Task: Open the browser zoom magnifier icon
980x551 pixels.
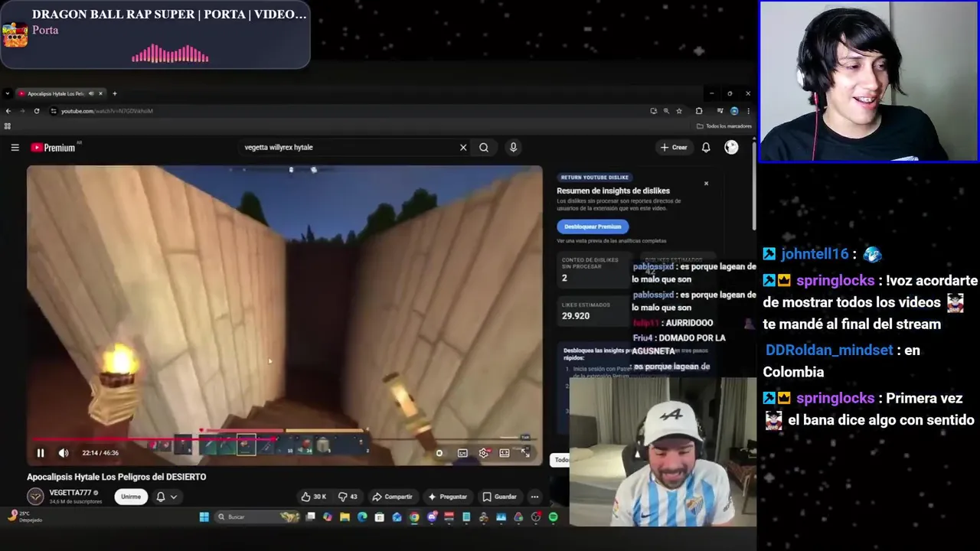Action: 666,111
